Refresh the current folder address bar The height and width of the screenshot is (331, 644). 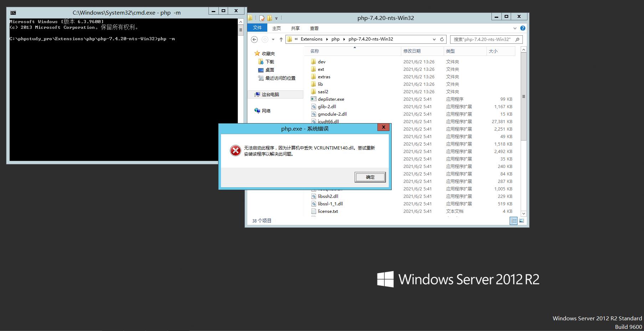coord(442,40)
